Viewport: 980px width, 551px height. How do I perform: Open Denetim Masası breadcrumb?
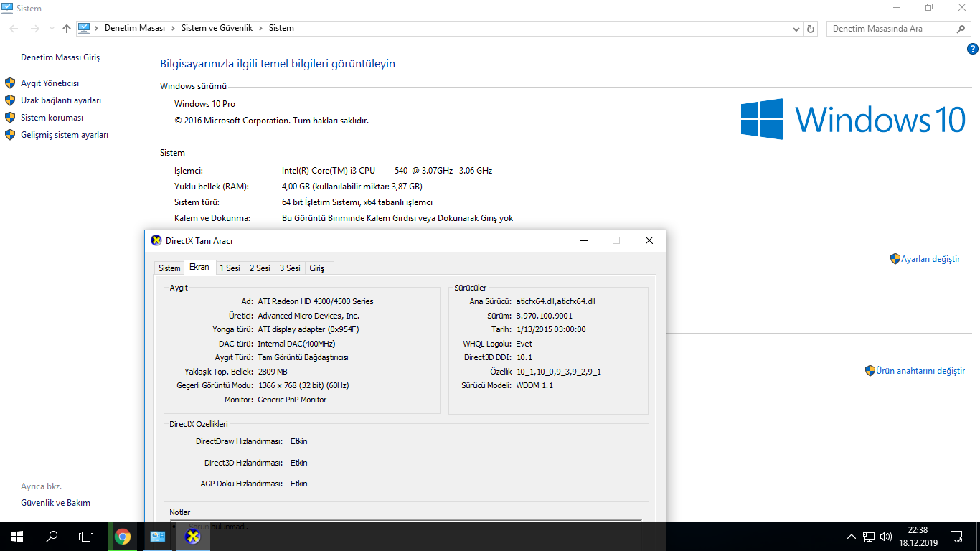(x=135, y=28)
